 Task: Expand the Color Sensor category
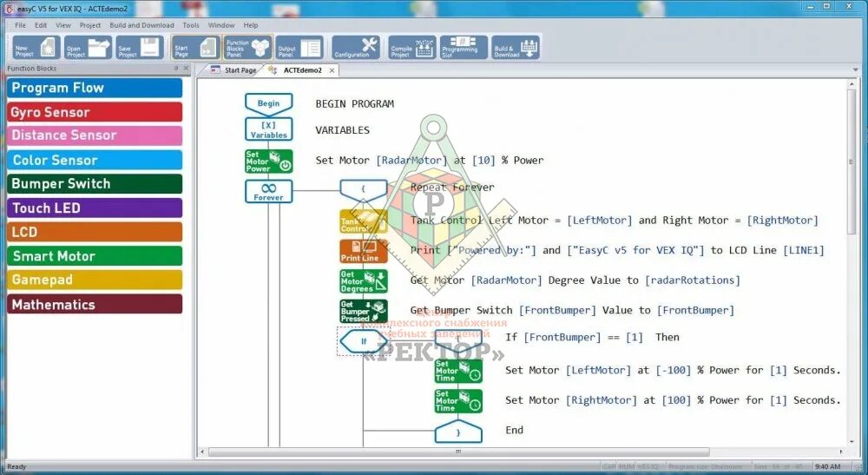95,160
